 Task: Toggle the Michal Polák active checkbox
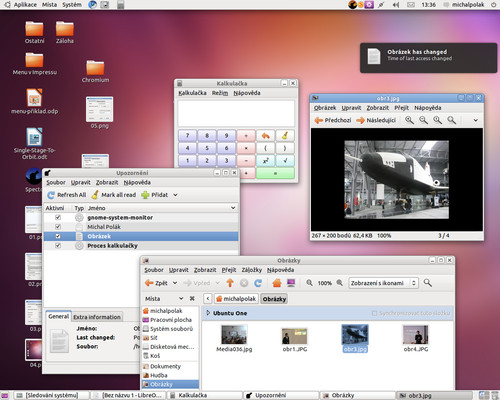coord(58,227)
